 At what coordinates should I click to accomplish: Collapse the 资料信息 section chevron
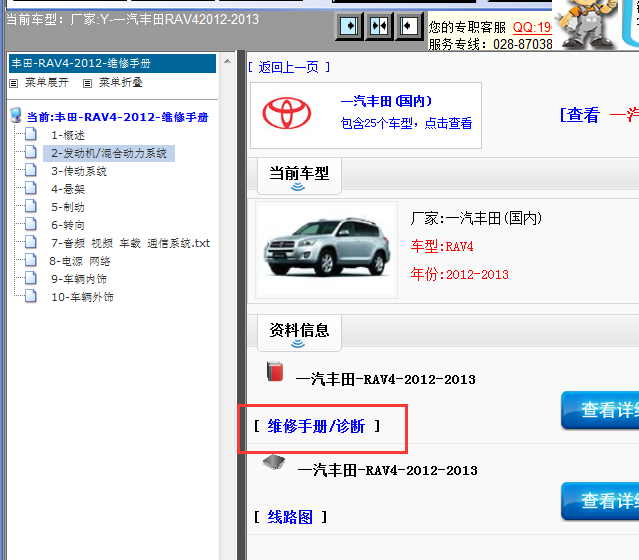pos(298,344)
